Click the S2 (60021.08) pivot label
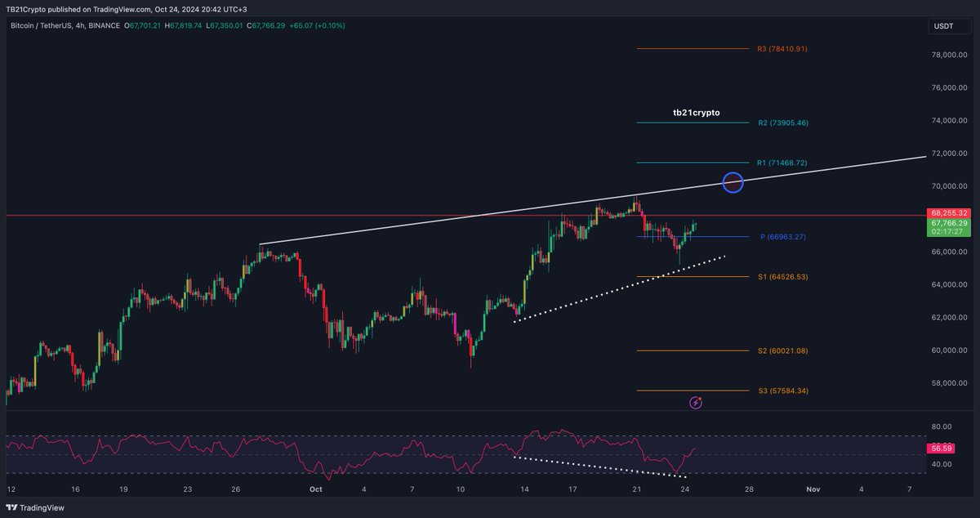 click(x=782, y=351)
